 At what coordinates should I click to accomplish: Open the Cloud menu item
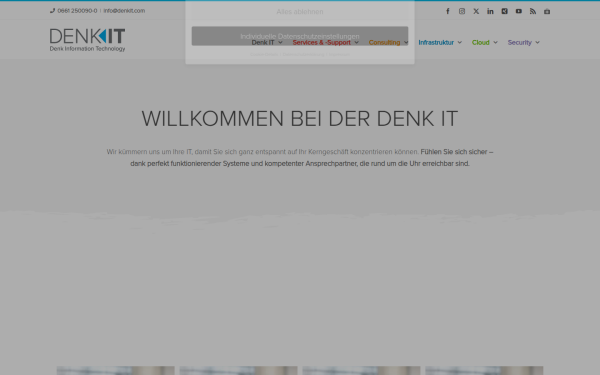(481, 42)
